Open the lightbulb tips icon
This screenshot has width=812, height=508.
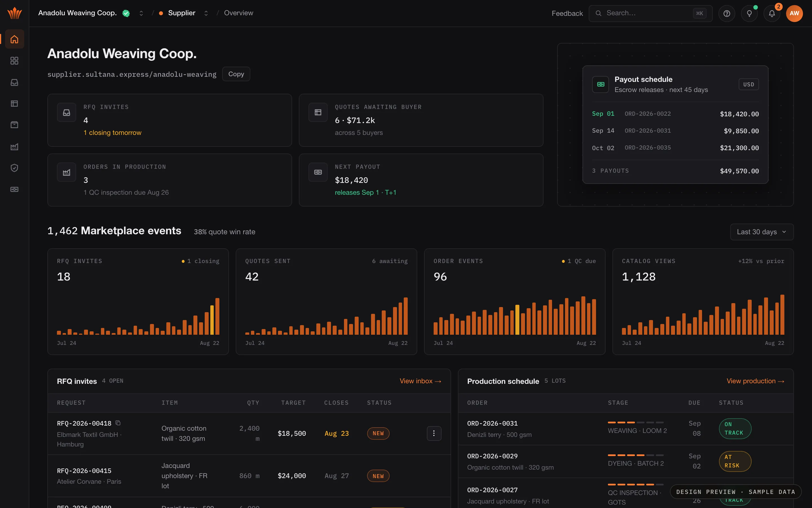749,14
